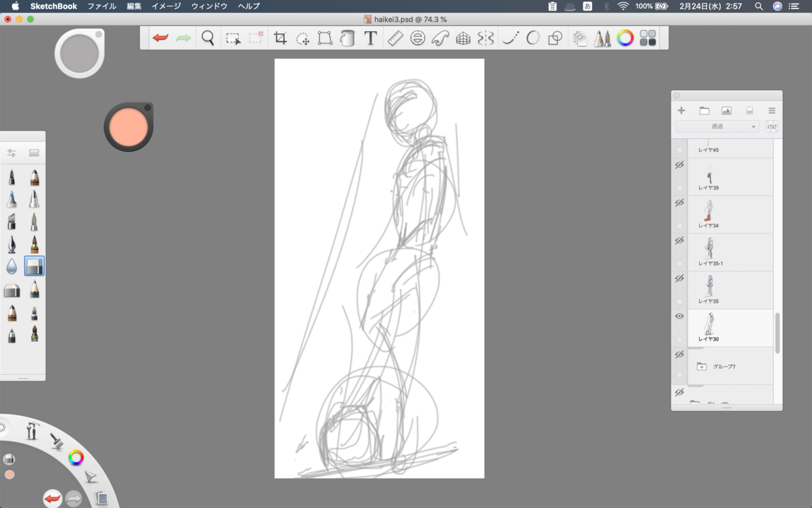This screenshot has height=508, width=812.
Task: Show hidden layer レイヤ39
Action: point(679,165)
